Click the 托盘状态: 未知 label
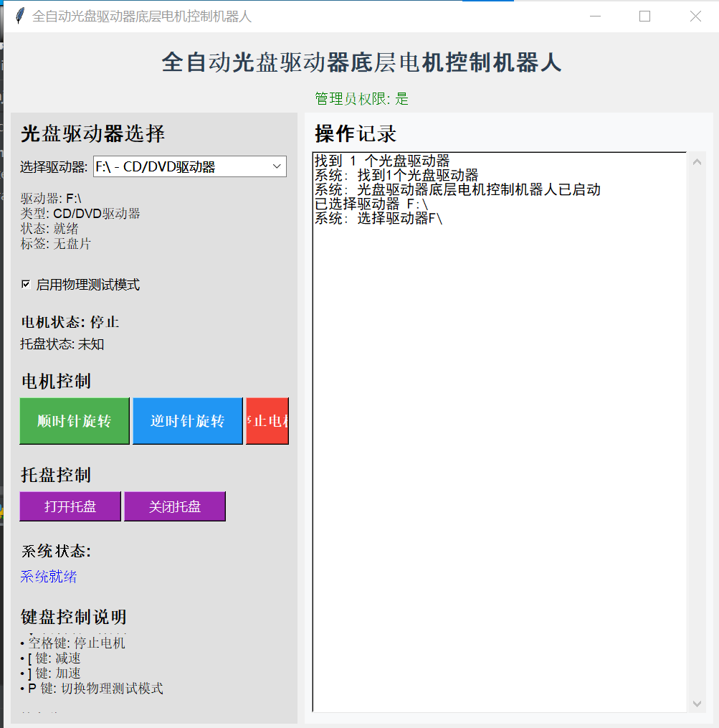Screen dimensions: 719x728 (x=62, y=344)
